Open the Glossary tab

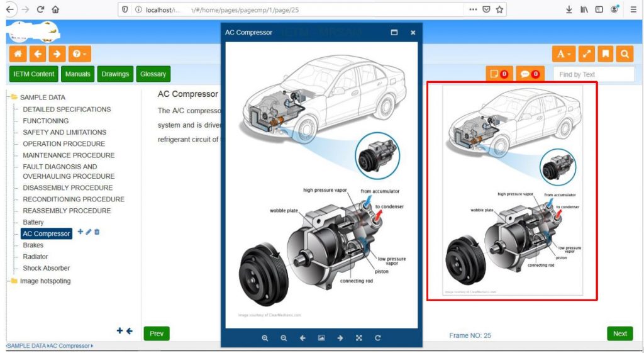pos(153,74)
